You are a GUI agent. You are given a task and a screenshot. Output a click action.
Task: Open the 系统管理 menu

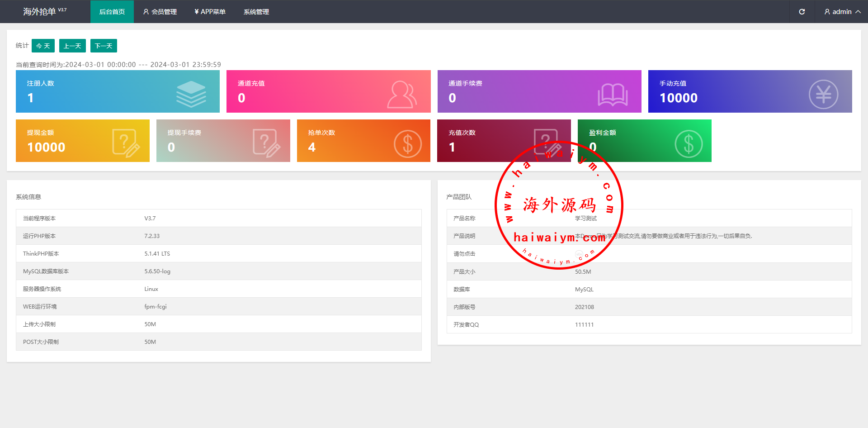(256, 12)
